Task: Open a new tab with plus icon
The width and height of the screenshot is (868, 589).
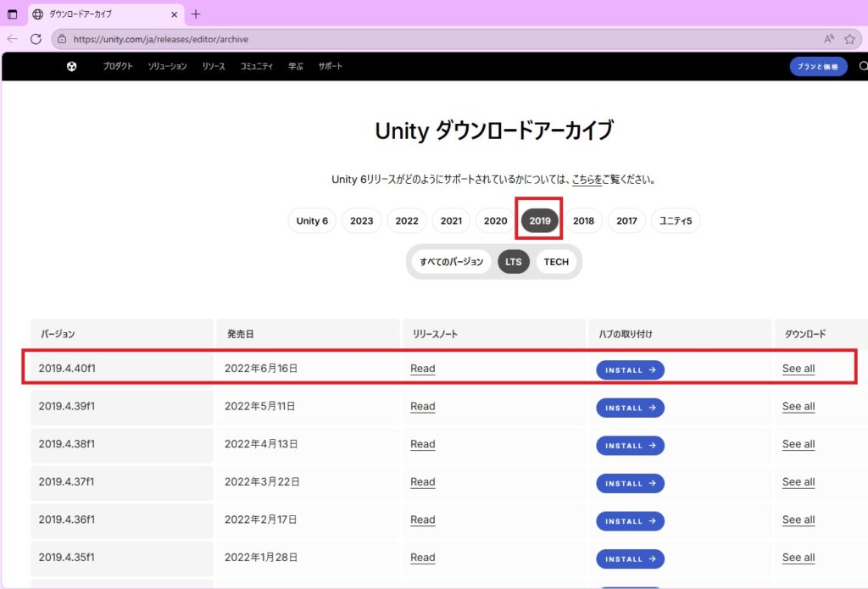Action: point(196,14)
